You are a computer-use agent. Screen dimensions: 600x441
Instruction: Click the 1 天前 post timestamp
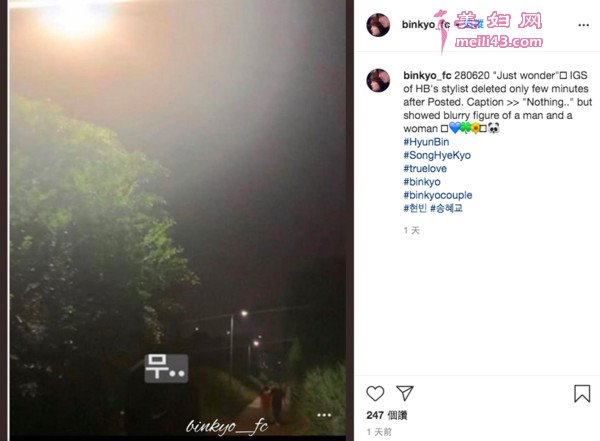pos(379,432)
